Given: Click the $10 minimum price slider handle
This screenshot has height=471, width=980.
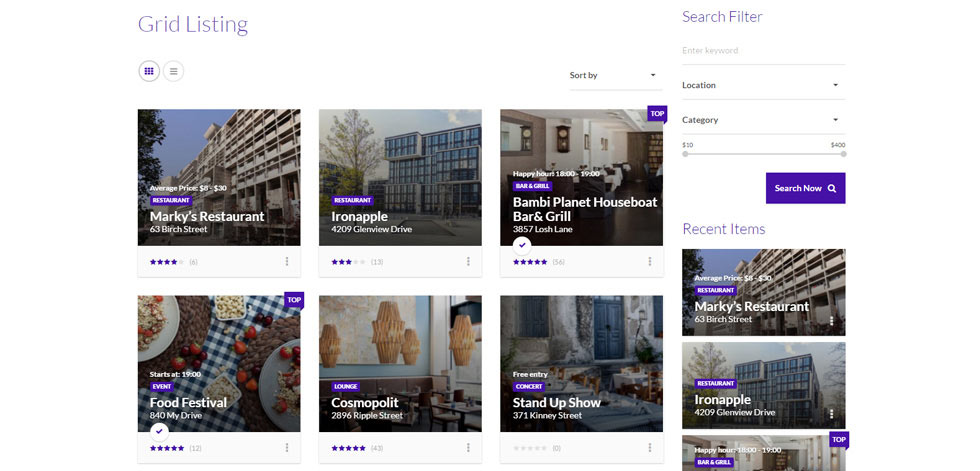Looking at the screenshot, I should point(685,154).
